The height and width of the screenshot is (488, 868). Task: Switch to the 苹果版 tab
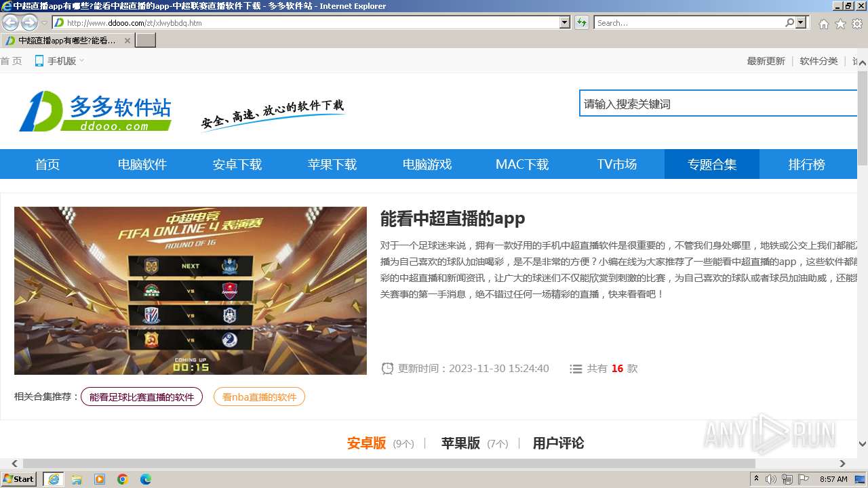(460, 443)
